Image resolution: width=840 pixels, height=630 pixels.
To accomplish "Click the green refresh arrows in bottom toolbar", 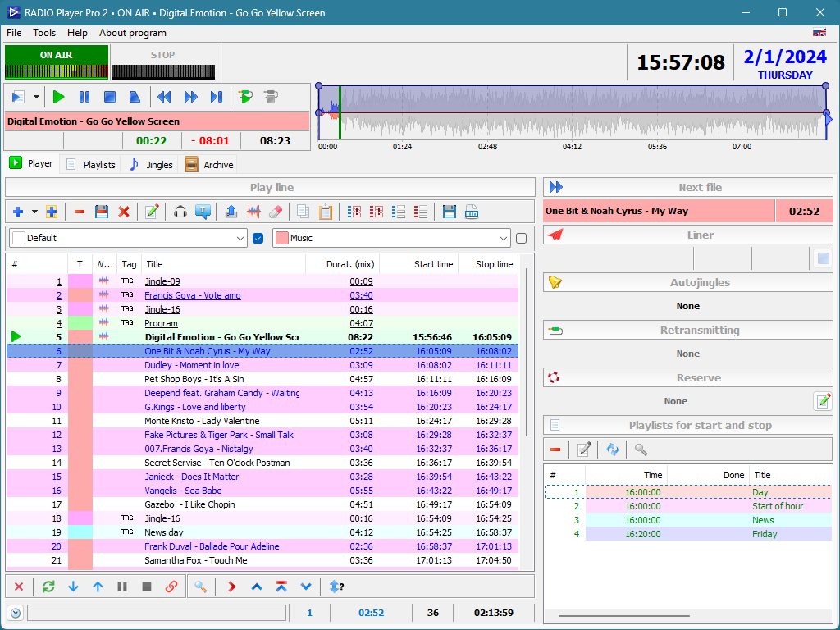I will (x=48, y=587).
